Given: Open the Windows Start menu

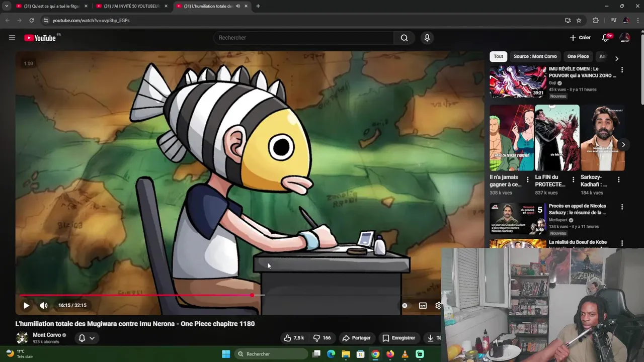Looking at the screenshot, I should pos(226,354).
